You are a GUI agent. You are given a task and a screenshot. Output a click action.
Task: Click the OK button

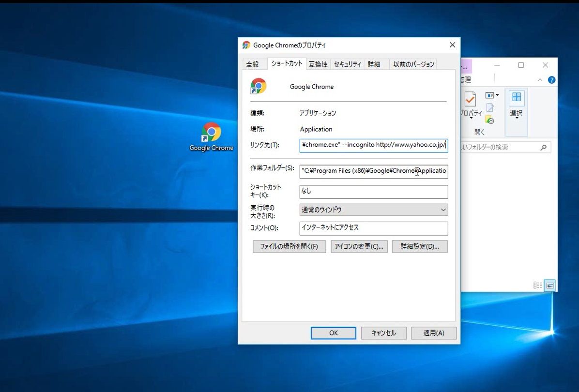(334, 333)
